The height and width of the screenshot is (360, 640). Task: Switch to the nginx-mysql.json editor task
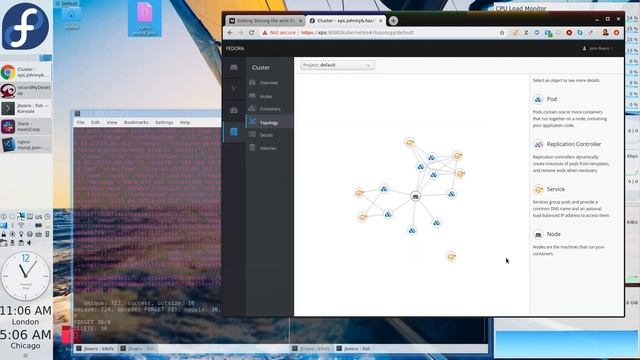26,144
